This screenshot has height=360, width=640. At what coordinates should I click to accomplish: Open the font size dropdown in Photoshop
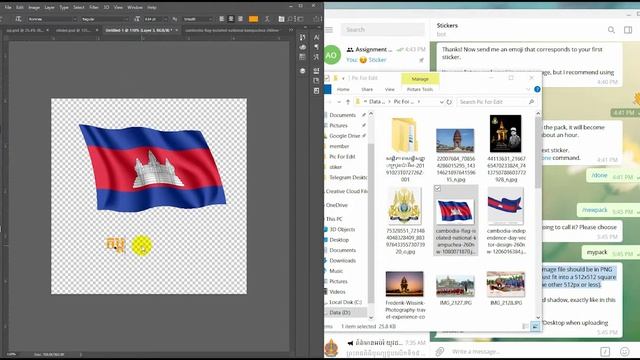click(x=155, y=19)
